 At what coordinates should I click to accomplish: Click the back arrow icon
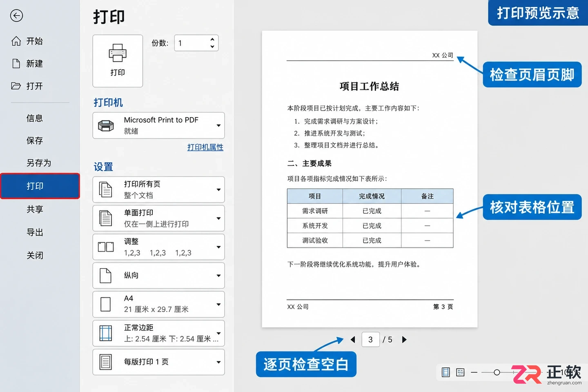point(16,16)
